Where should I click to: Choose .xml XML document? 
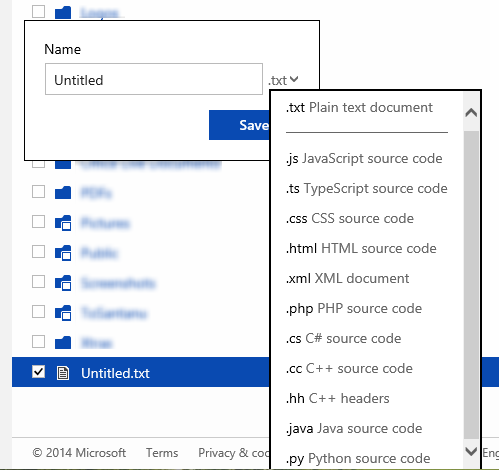click(x=347, y=279)
